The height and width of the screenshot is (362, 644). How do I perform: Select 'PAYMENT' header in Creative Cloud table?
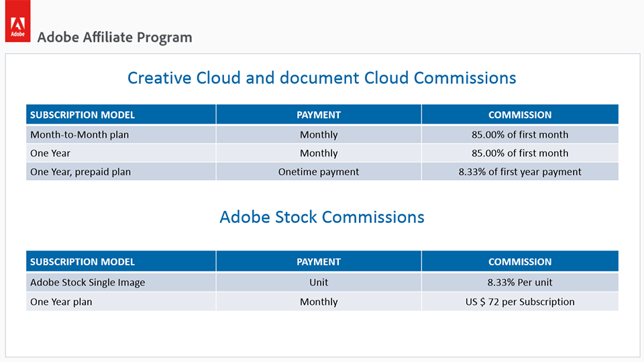tap(319, 114)
